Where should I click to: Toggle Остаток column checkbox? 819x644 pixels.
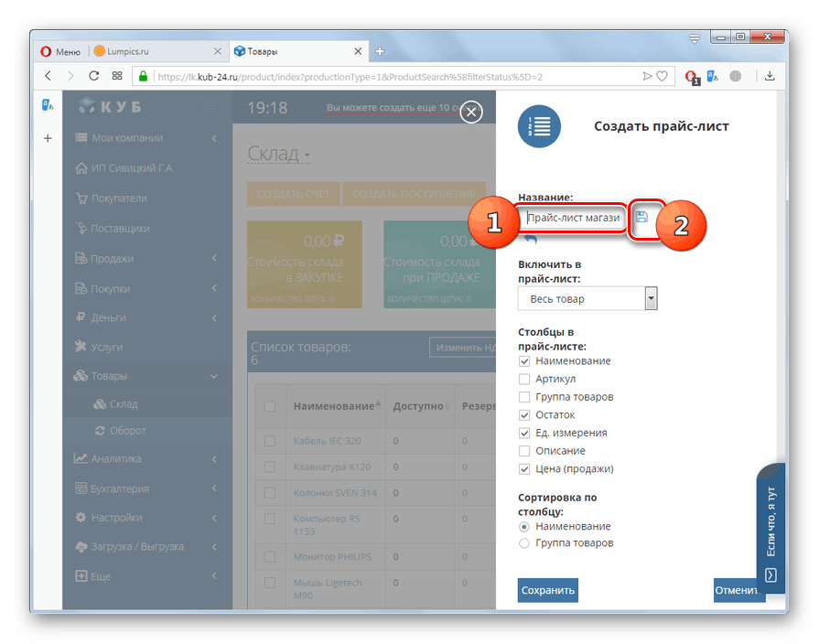point(524,414)
